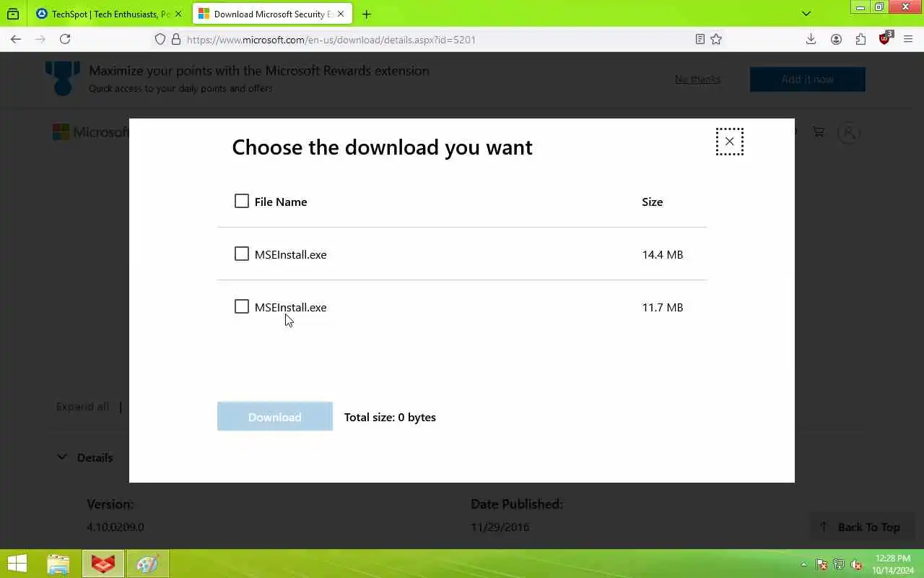Screen dimensions: 924x578
Task: Check the 14.4 MB MSEInstall.exe checkbox
Action: 242,254
